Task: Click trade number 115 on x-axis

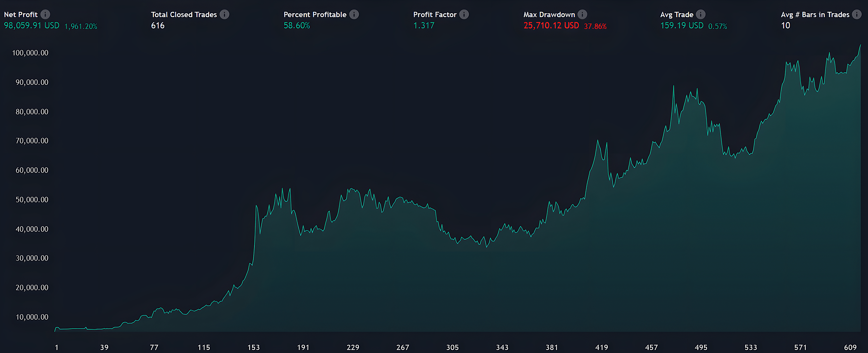Action: click(204, 347)
